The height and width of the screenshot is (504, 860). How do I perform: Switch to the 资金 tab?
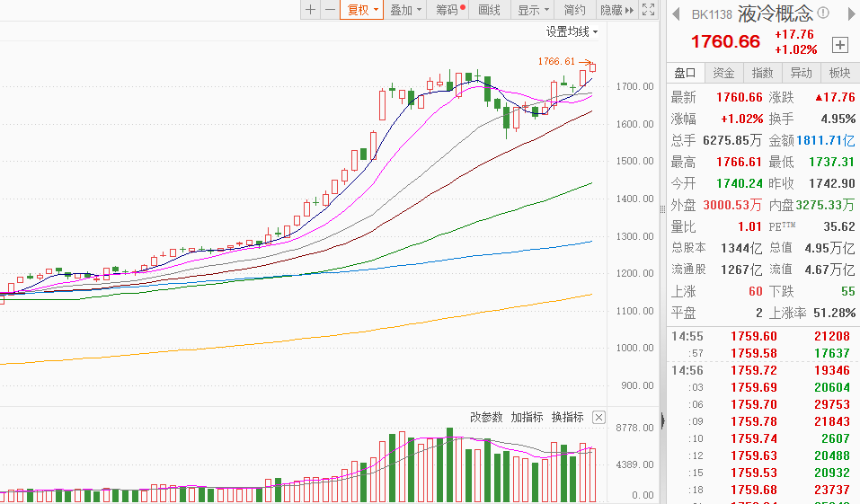[723, 73]
